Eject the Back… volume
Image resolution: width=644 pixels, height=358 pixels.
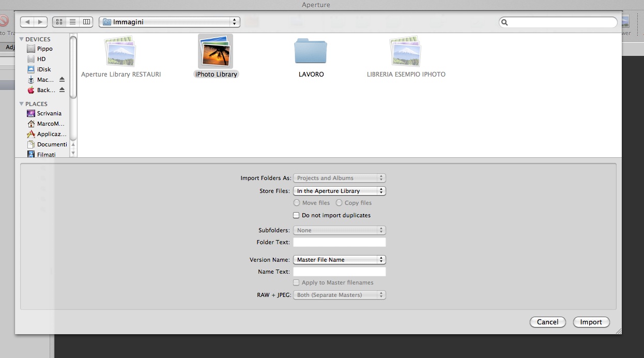[x=62, y=90]
